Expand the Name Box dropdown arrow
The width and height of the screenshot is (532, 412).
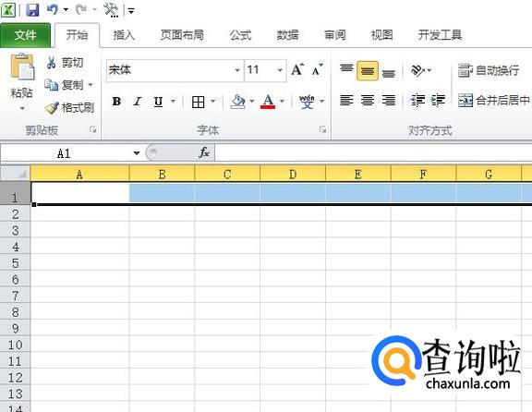coord(137,153)
